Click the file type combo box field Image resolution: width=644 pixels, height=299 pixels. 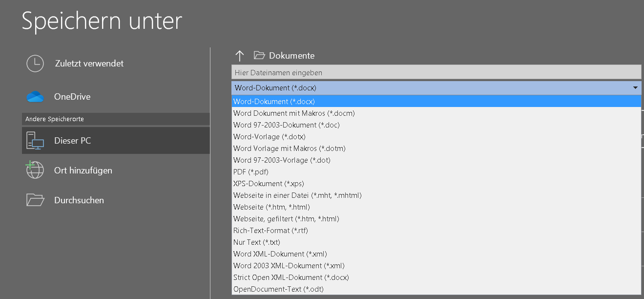coord(436,88)
